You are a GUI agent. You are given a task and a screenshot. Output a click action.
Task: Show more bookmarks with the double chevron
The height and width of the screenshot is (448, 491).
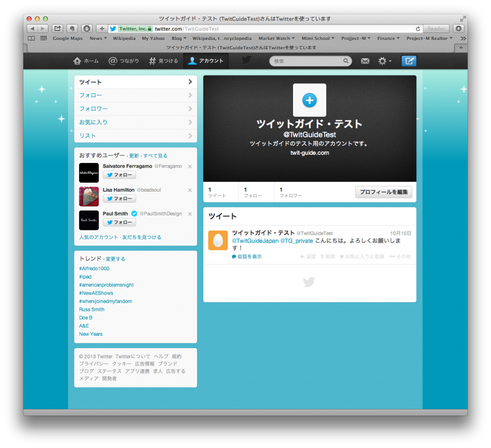[x=463, y=38]
